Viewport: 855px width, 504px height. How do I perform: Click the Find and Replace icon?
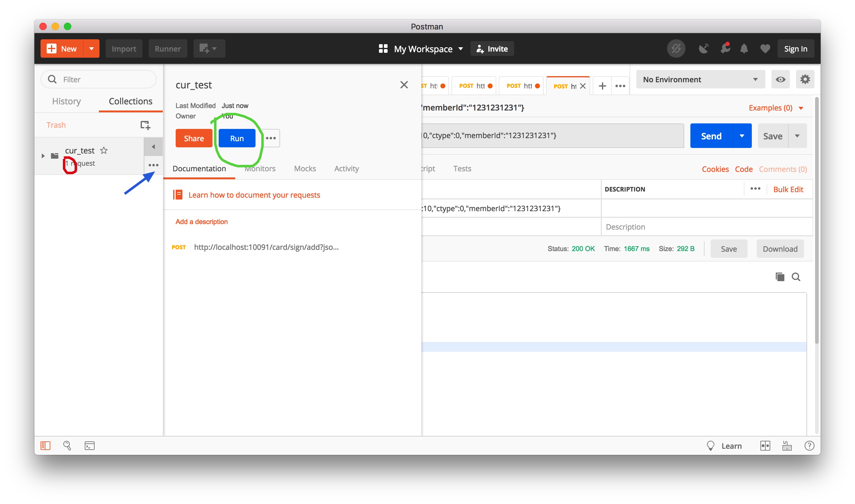67,446
